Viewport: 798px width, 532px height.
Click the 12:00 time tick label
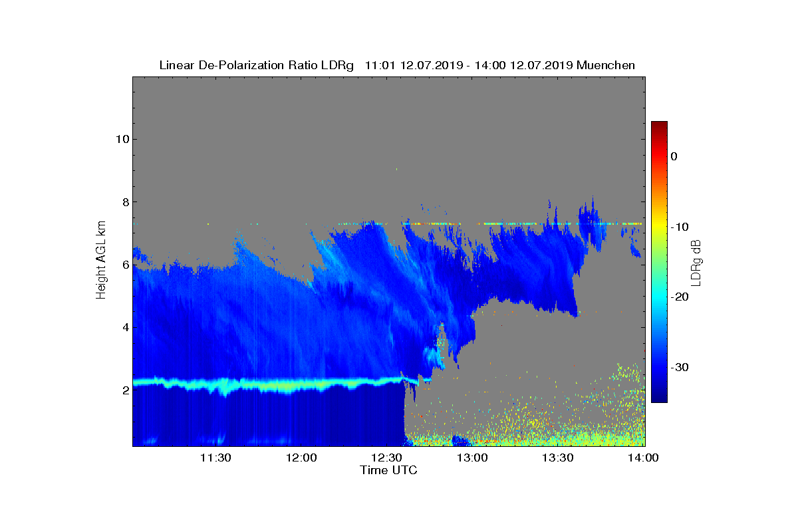coord(302,458)
